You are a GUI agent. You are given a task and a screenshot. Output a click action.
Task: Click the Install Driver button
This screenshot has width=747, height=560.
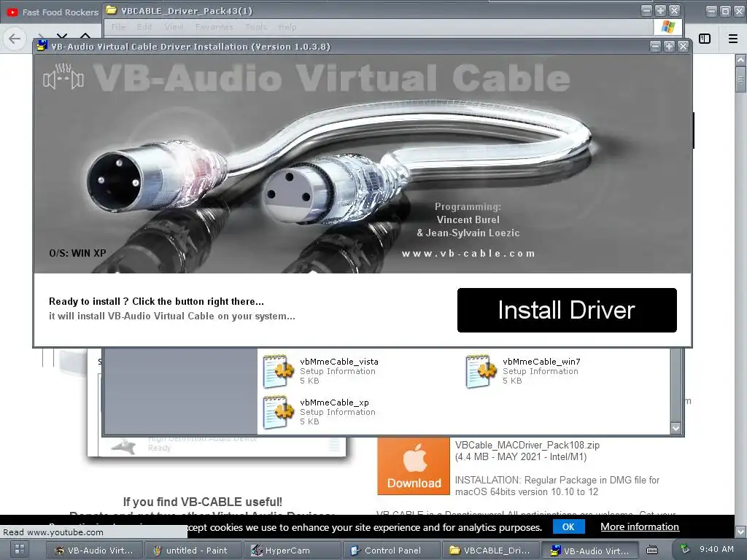pyautogui.click(x=566, y=310)
